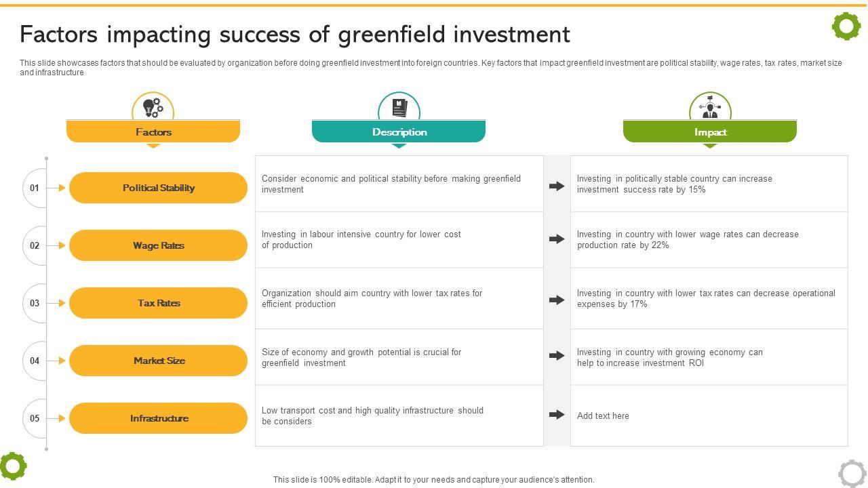This screenshot has width=868, height=488.
Task: Click the Political Stability pill
Action: tap(159, 188)
